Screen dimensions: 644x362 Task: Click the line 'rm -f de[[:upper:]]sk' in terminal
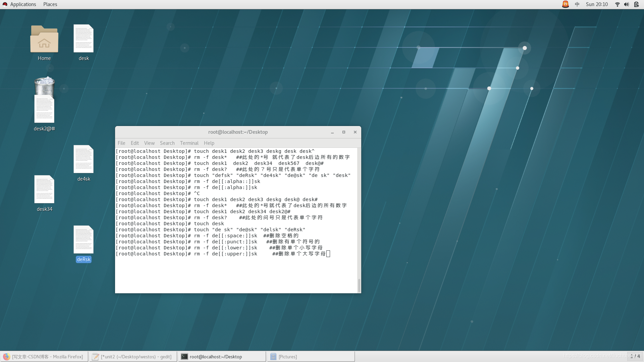pos(223,254)
